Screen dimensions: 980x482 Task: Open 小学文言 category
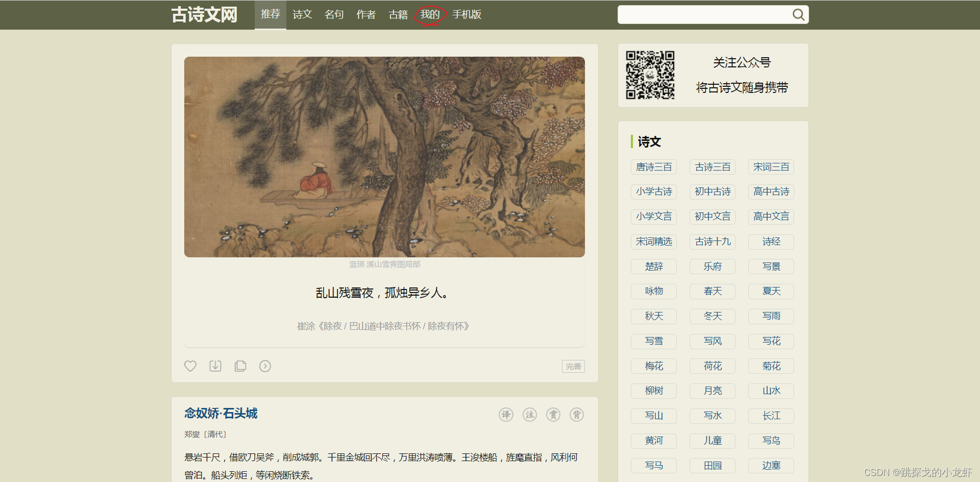654,216
